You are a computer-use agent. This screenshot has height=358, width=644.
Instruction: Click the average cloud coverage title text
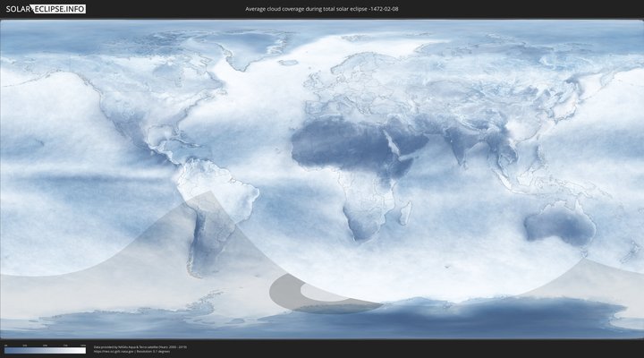click(x=321, y=9)
